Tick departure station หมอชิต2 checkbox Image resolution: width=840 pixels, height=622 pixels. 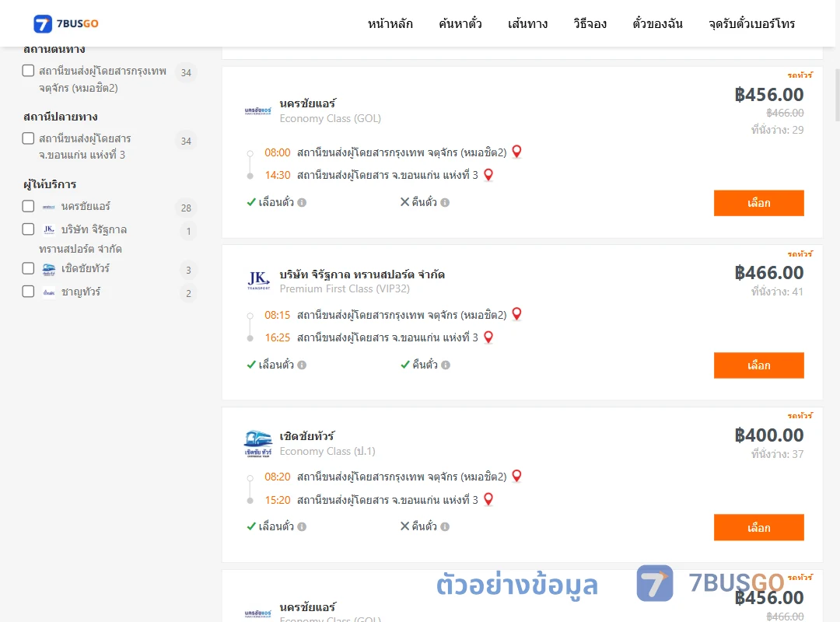click(x=29, y=71)
